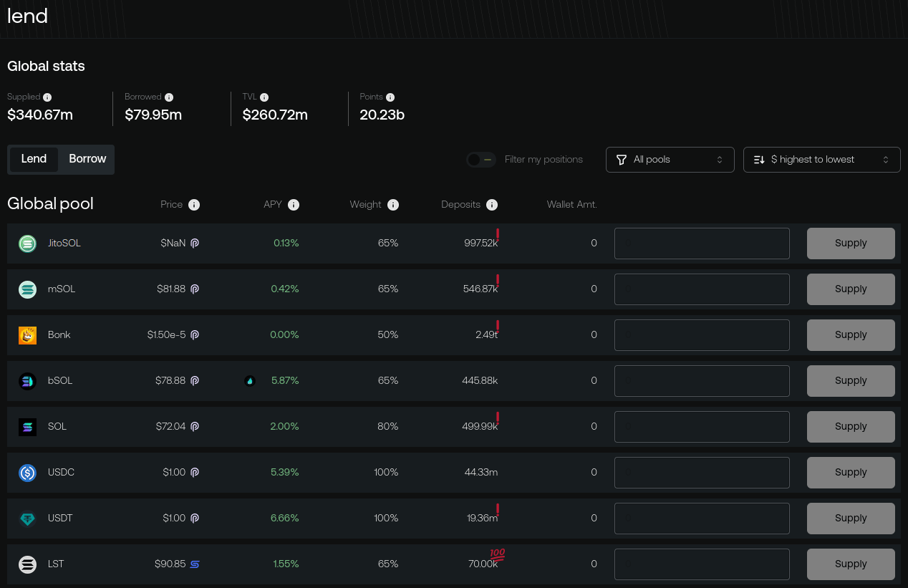Switch to the Borrow tab
The height and width of the screenshot is (588, 908).
pyautogui.click(x=87, y=159)
